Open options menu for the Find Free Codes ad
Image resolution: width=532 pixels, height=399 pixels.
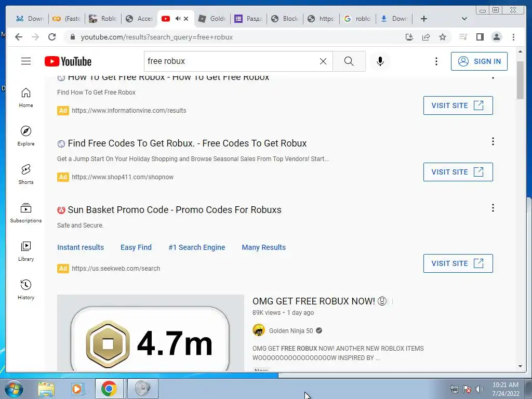[493, 141]
